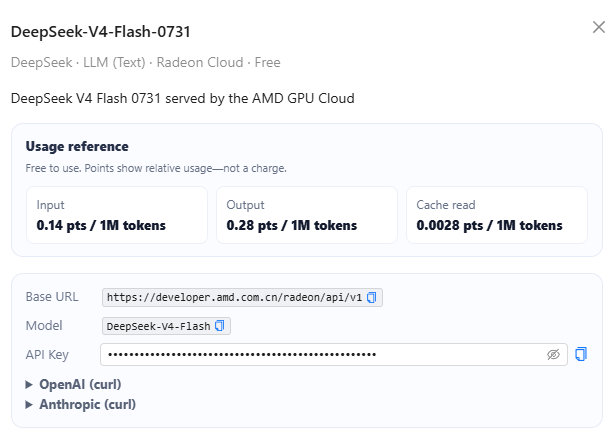The image size is (616, 429).
Task: Expand the OpenAI (curl) section
Action: tap(80, 384)
